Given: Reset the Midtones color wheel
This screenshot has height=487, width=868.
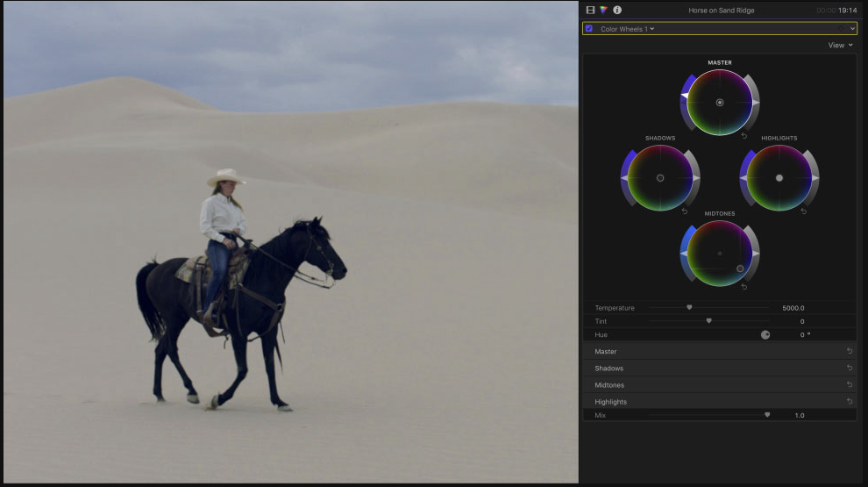Looking at the screenshot, I should coord(744,287).
